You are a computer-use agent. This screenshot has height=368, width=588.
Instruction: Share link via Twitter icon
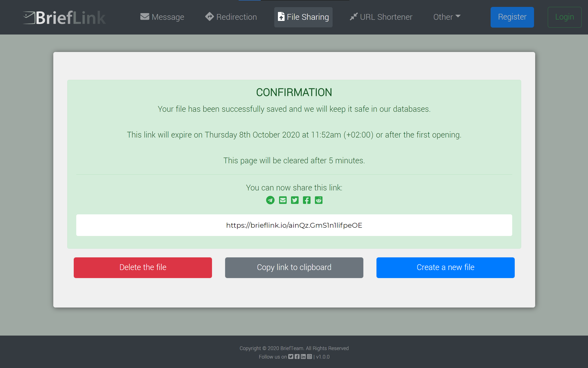[295, 200]
